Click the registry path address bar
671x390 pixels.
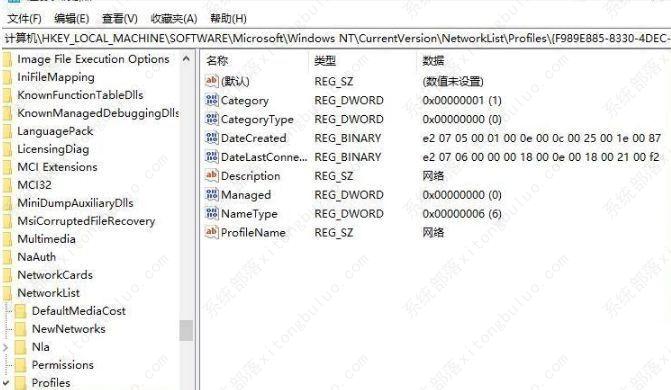click(336, 39)
